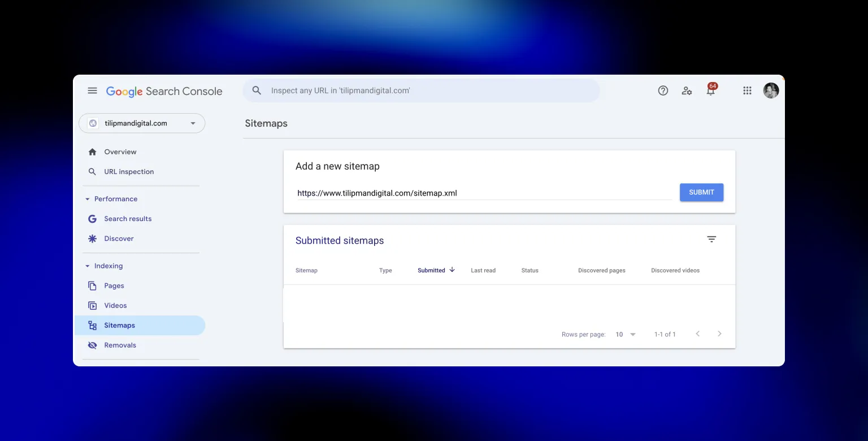
Task: Go to previous page of sitemaps
Action: [697, 334]
